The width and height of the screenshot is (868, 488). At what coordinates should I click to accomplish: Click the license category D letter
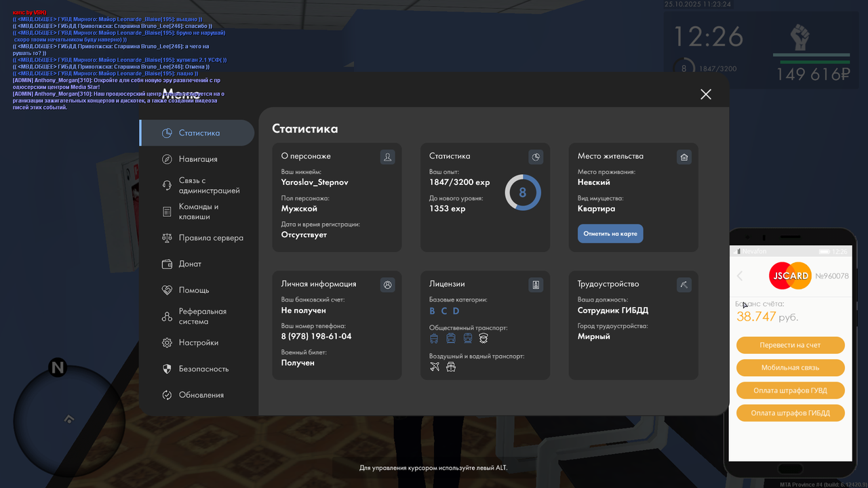pyautogui.click(x=456, y=311)
